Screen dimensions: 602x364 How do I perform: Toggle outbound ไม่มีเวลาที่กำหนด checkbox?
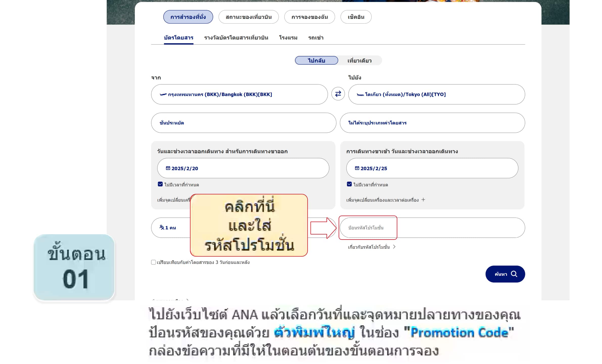[160, 184]
